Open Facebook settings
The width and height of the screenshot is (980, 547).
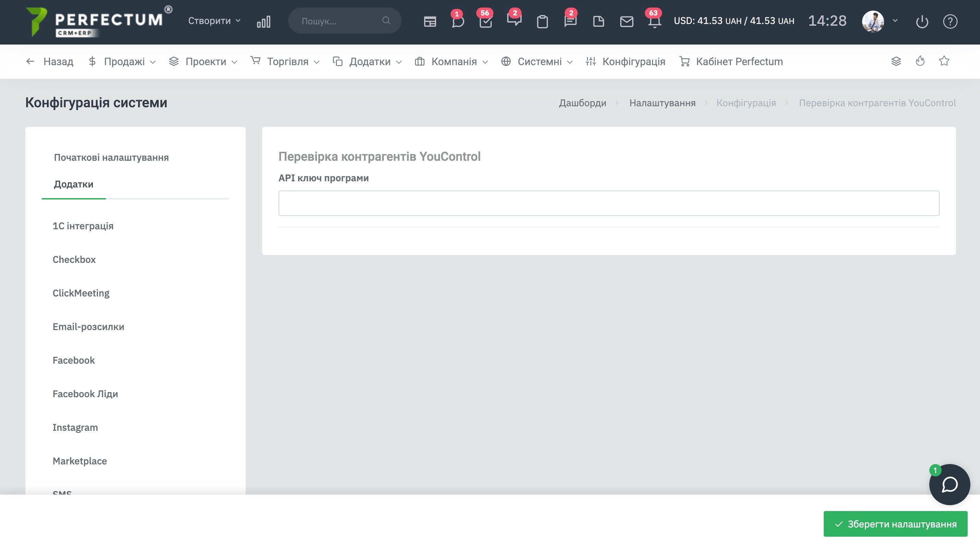tap(73, 360)
